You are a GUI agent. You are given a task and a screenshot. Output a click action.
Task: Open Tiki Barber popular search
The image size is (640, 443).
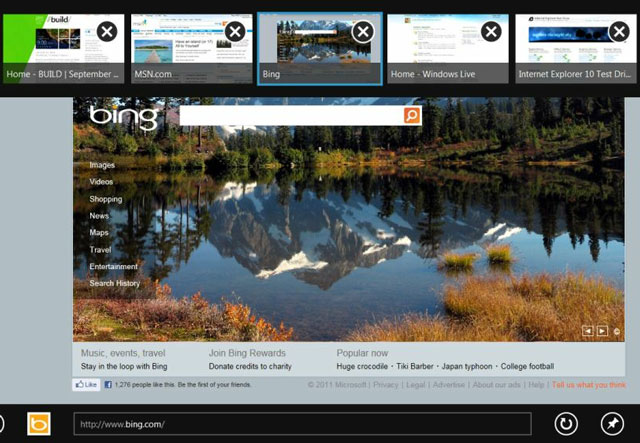415,366
